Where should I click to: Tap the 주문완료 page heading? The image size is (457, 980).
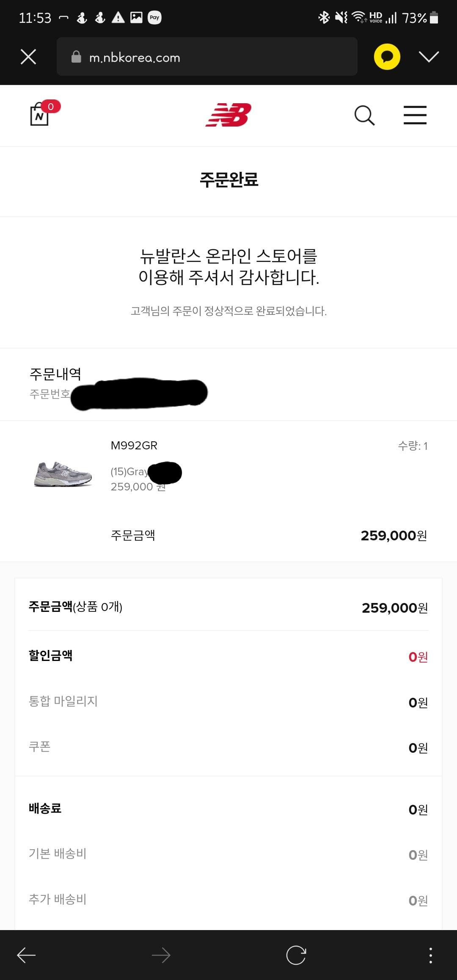click(x=228, y=180)
